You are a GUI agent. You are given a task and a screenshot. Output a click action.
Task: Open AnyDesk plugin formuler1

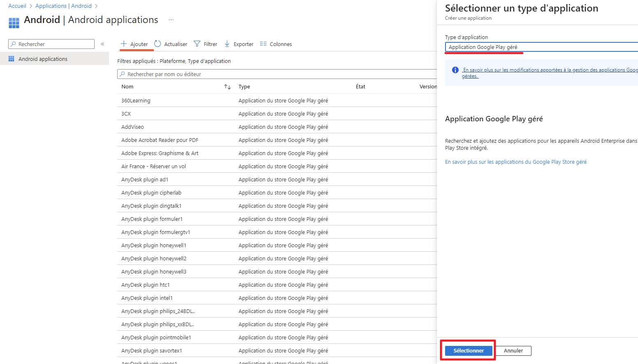click(152, 219)
